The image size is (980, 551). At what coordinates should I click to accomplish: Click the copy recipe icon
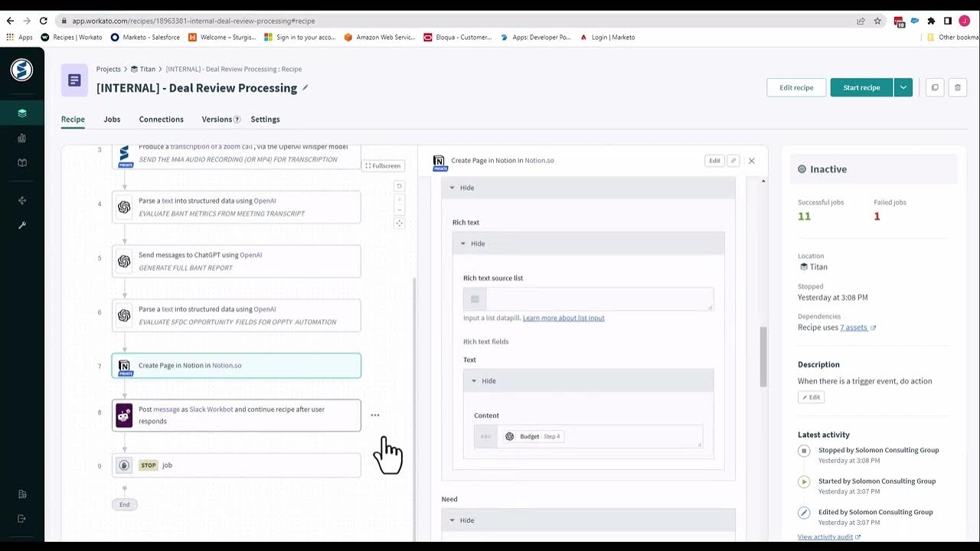coord(935,87)
